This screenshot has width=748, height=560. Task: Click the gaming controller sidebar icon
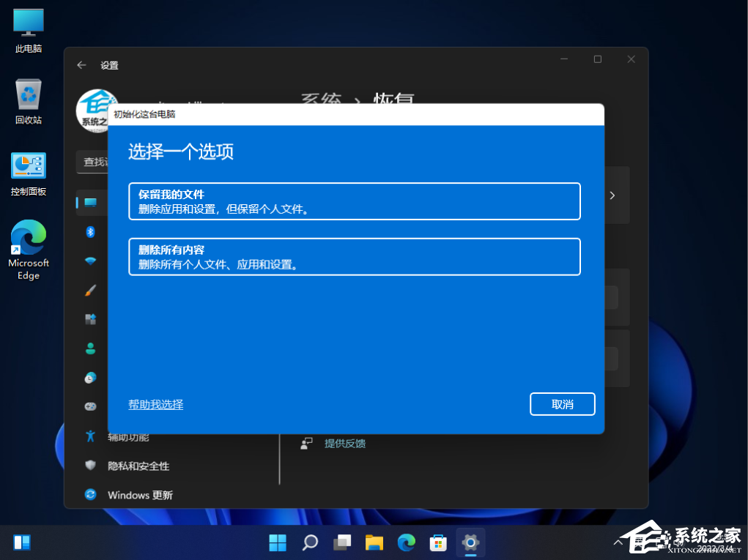(90, 406)
